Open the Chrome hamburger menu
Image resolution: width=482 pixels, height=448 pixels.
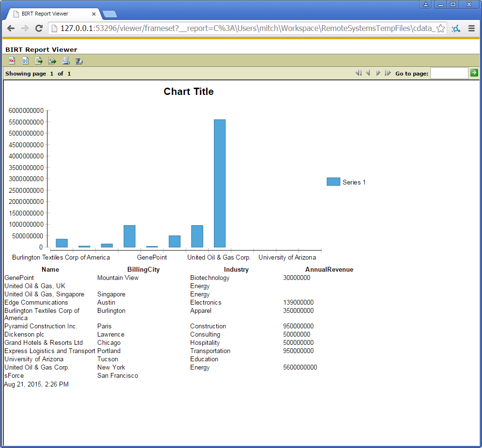click(471, 29)
